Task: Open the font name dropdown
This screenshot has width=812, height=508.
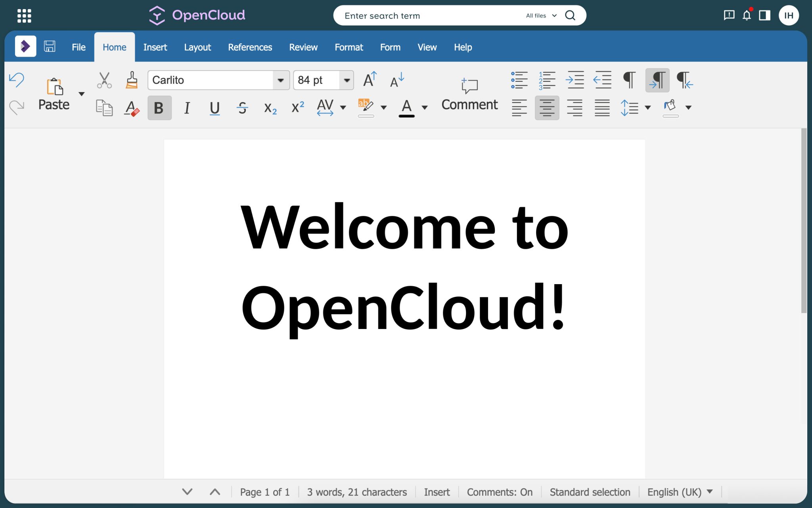Action: pyautogui.click(x=281, y=80)
